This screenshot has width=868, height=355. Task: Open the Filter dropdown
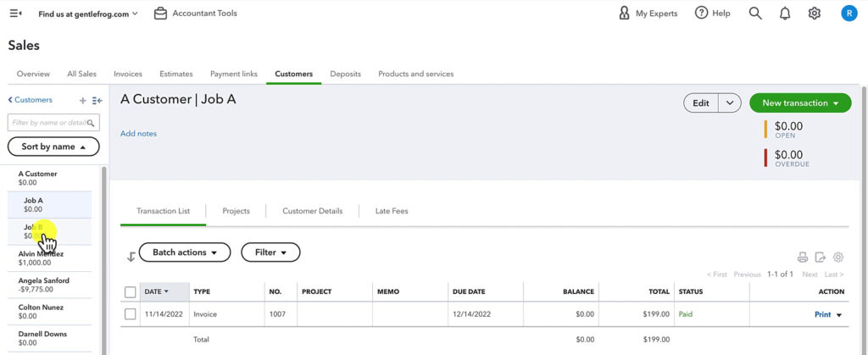tap(270, 252)
